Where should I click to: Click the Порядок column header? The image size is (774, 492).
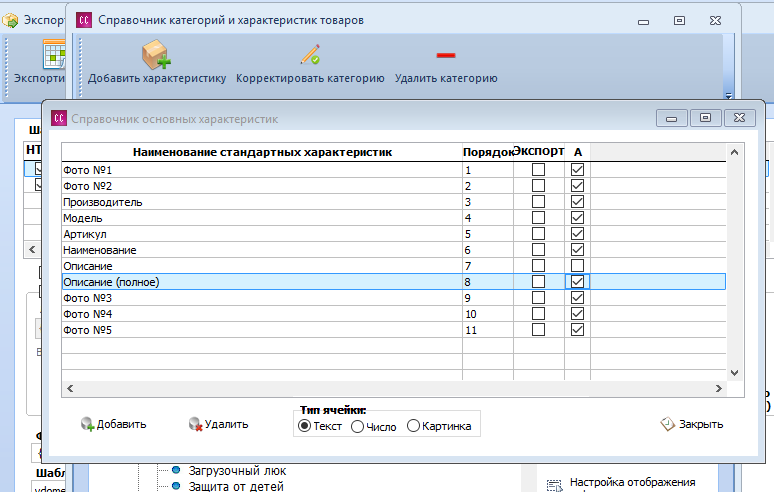(488, 152)
